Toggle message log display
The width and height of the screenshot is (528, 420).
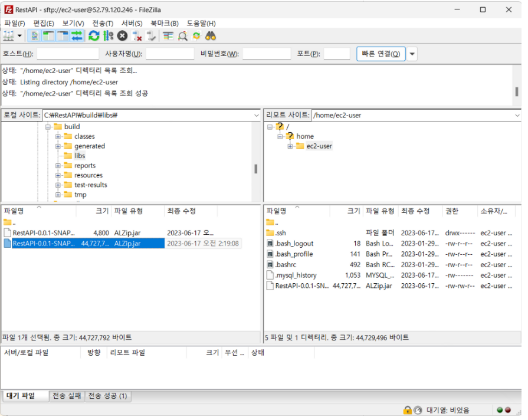click(34, 36)
